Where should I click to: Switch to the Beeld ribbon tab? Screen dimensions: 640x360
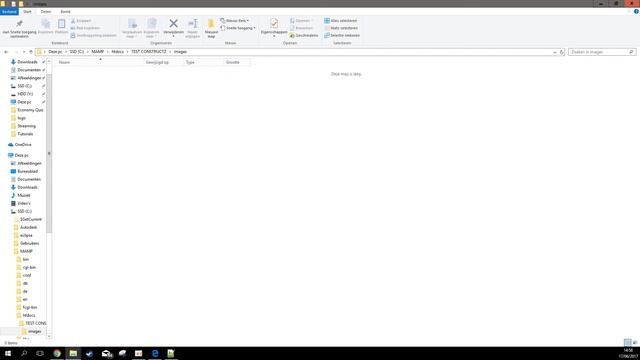tap(65, 12)
